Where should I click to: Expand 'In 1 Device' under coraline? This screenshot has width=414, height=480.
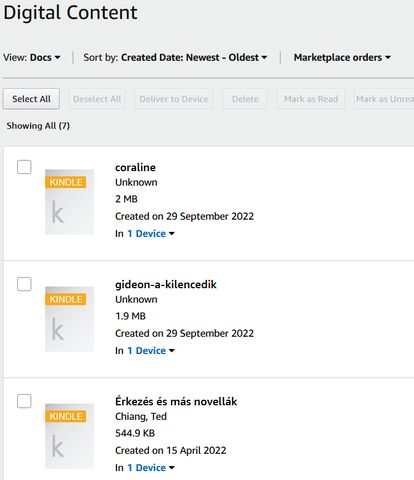pyautogui.click(x=151, y=234)
